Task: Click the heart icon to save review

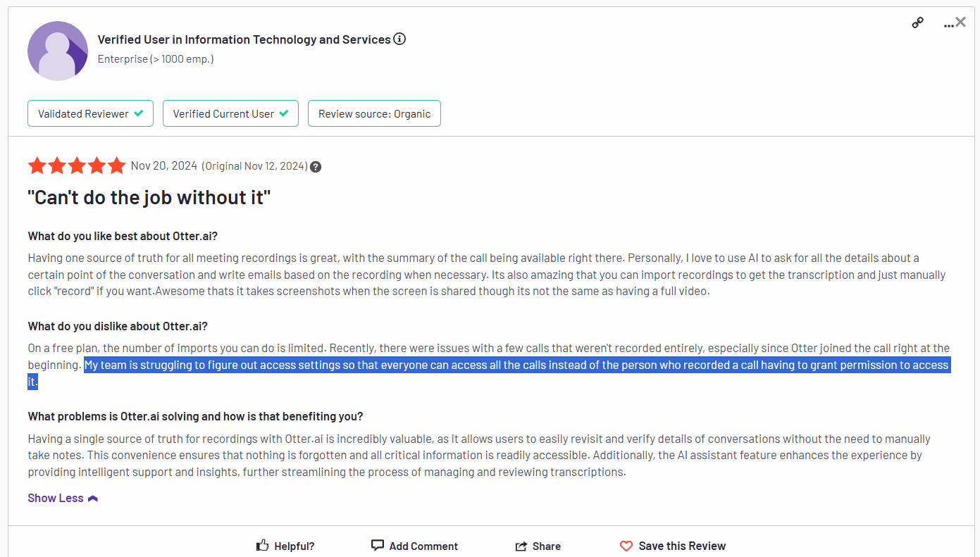Action: [x=626, y=546]
